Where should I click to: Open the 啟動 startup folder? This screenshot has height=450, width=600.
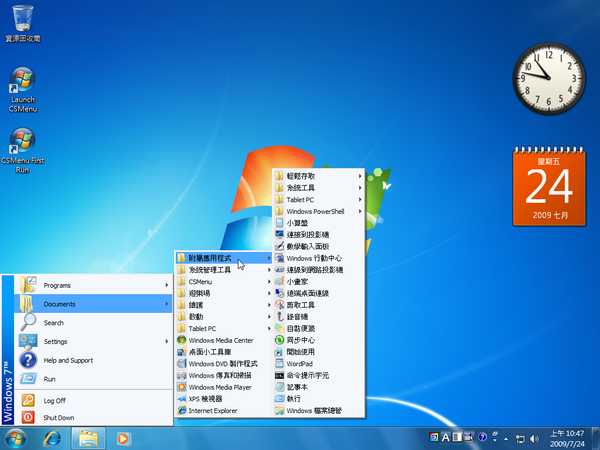point(223,317)
